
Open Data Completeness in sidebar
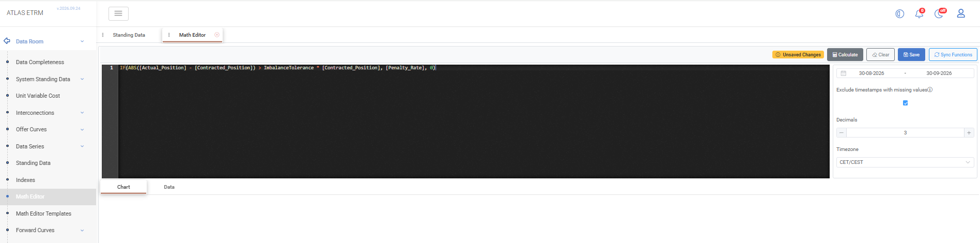pos(40,62)
